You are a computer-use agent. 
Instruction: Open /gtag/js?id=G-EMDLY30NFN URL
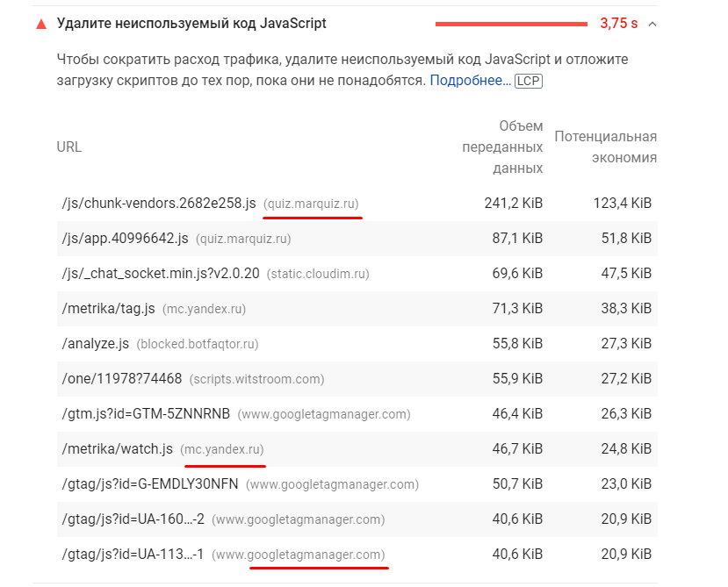pos(150,484)
